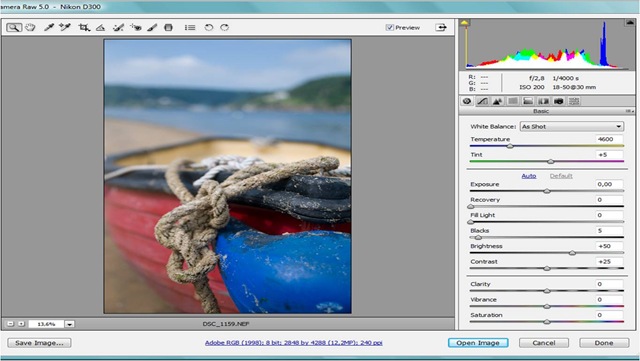Select the Graduated Filter tool
Image resolution: width=640 pixels, height=361 pixels.
168,27
